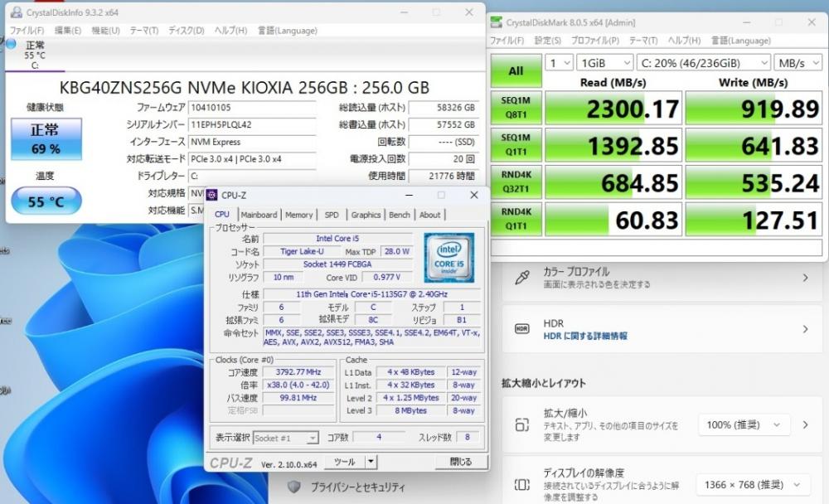The width and height of the screenshot is (829, 504).
Task: Open the ファイル(F) menu in CrystalDiskMark
Action: pyautogui.click(x=507, y=41)
